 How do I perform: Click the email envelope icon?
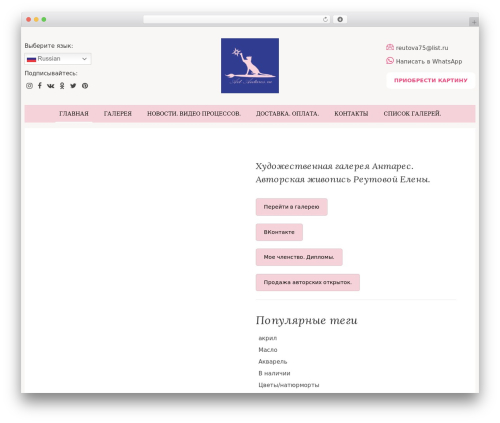point(390,47)
